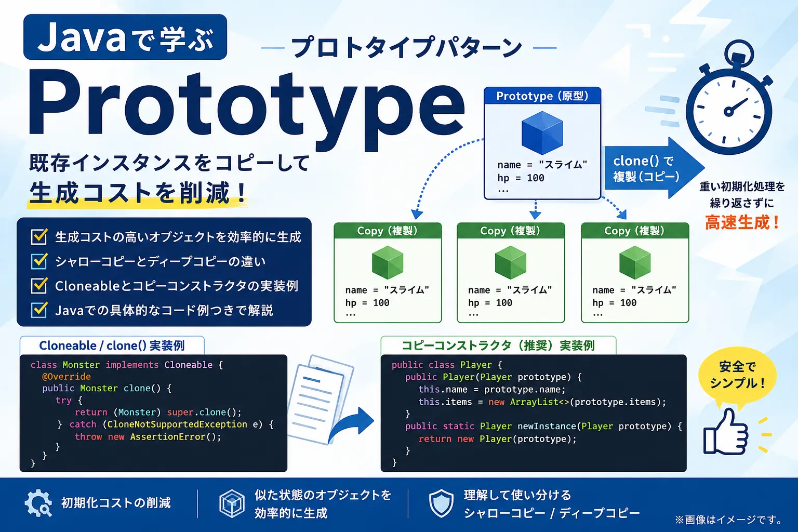Click the blue Prototype cube icon
The height and width of the screenshot is (532, 798).
542,133
